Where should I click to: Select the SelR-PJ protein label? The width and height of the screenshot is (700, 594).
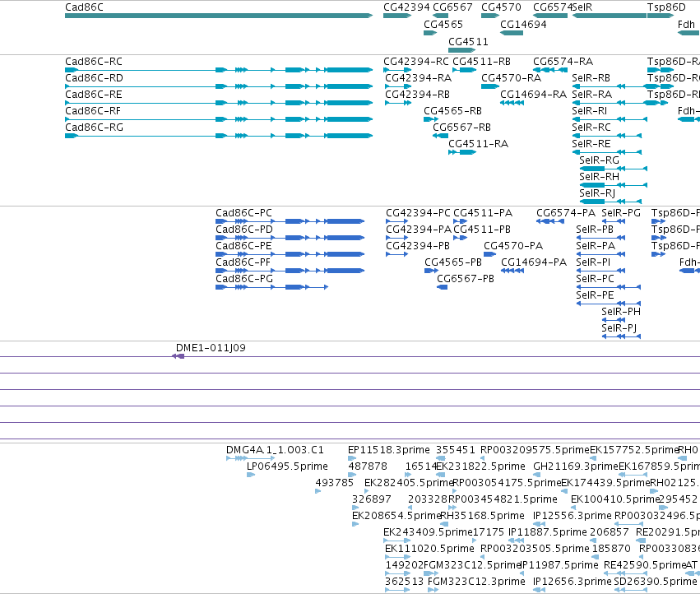(x=619, y=328)
